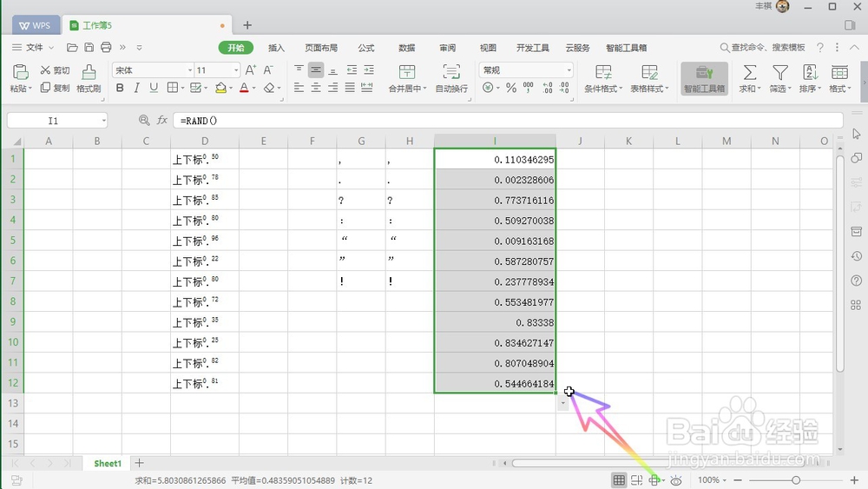Viewport: 868px width, 489px height.
Task: Open help question mark in title ribbon
Action: click(x=820, y=48)
